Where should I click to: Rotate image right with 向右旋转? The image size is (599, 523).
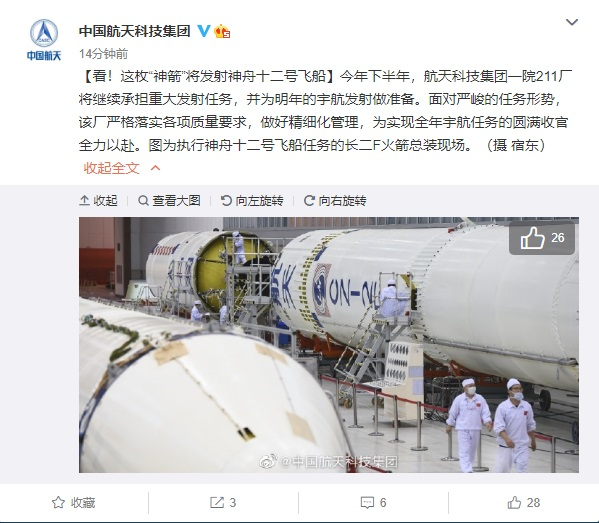335,201
